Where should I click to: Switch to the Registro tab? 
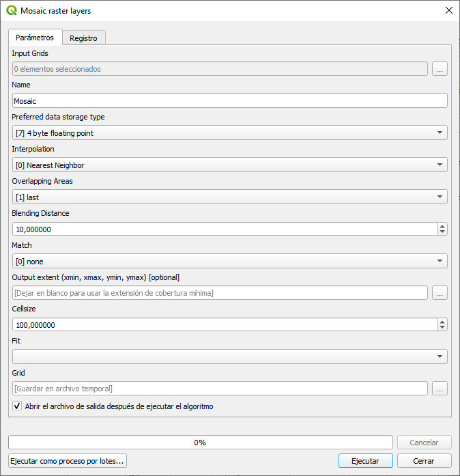click(83, 38)
